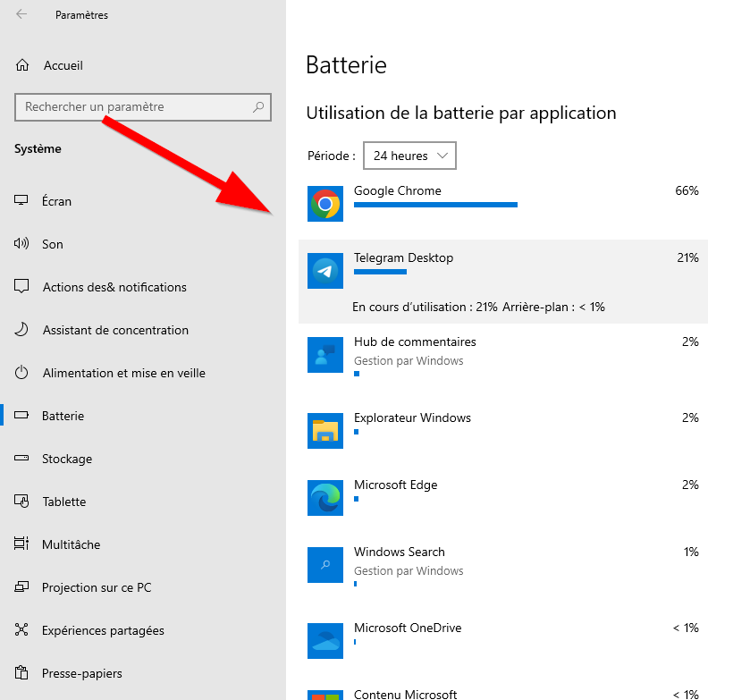Focus the Rechercher un paramètre field
The width and height of the screenshot is (750, 700).
pos(143,106)
